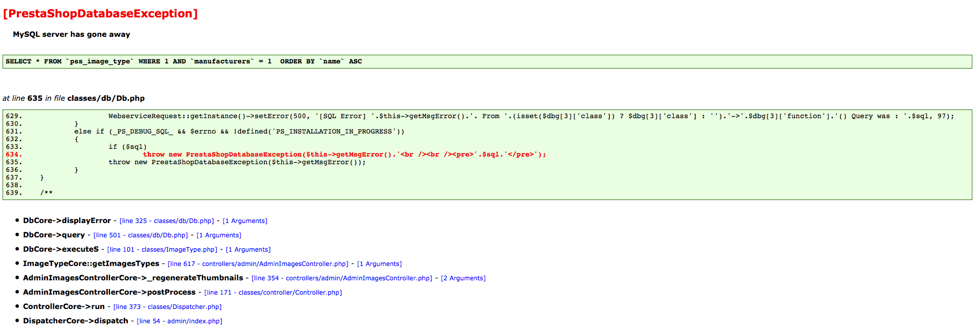The height and width of the screenshot is (332, 980).
Task: Click the DbCore->displayError trace entry
Action: click(67, 221)
